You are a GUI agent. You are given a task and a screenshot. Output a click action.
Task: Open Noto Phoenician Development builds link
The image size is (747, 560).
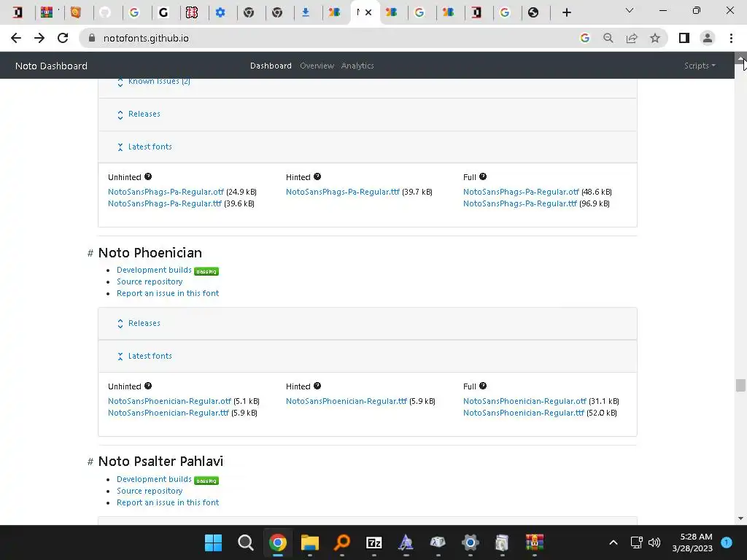154,270
